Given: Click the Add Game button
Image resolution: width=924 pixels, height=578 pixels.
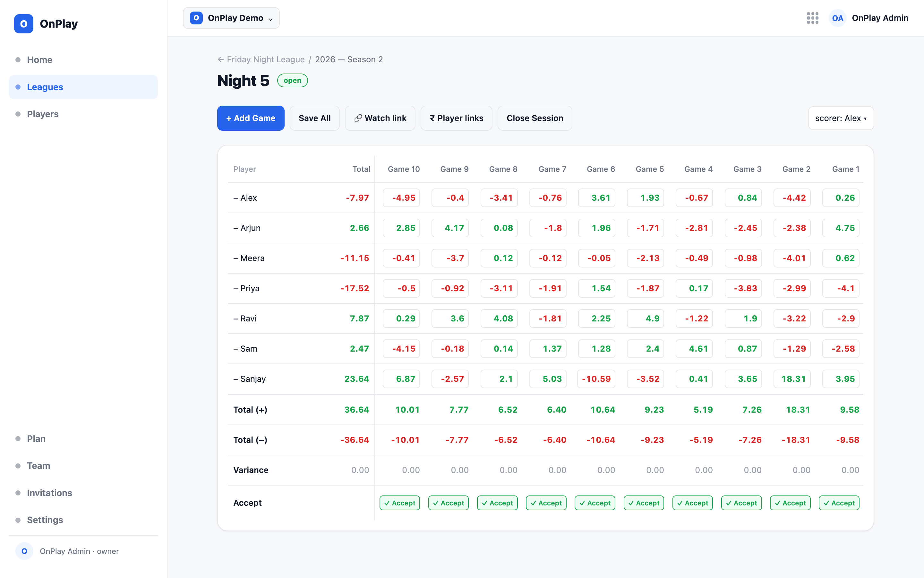Looking at the screenshot, I should (x=251, y=118).
